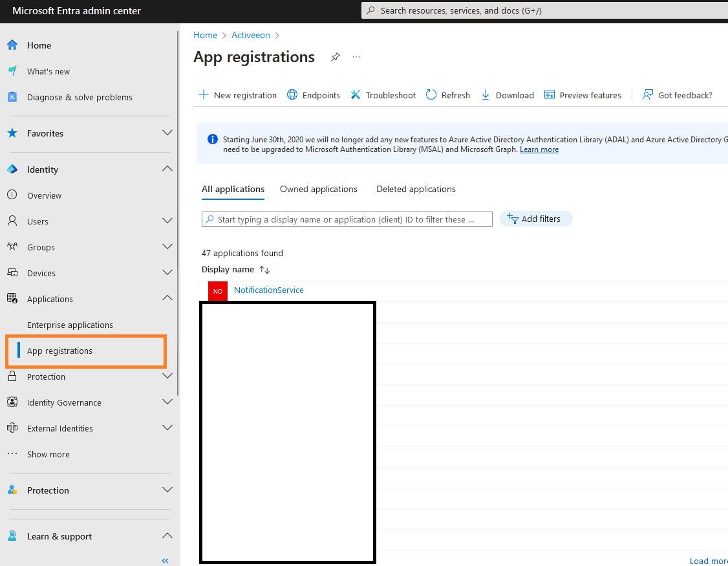Pin the App registrations page
Viewport: 728px width, 566px height.
point(335,57)
